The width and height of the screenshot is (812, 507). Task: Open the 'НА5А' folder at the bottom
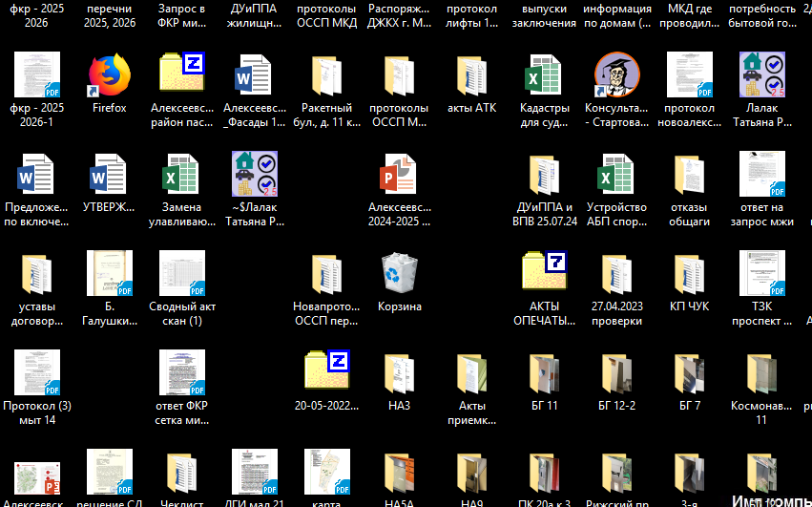click(399, 473)
